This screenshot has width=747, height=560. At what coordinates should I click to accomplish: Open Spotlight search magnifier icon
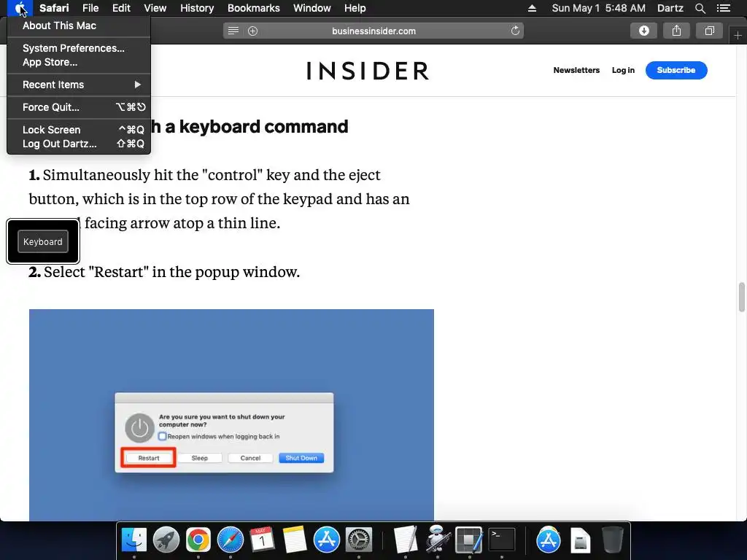700,8
